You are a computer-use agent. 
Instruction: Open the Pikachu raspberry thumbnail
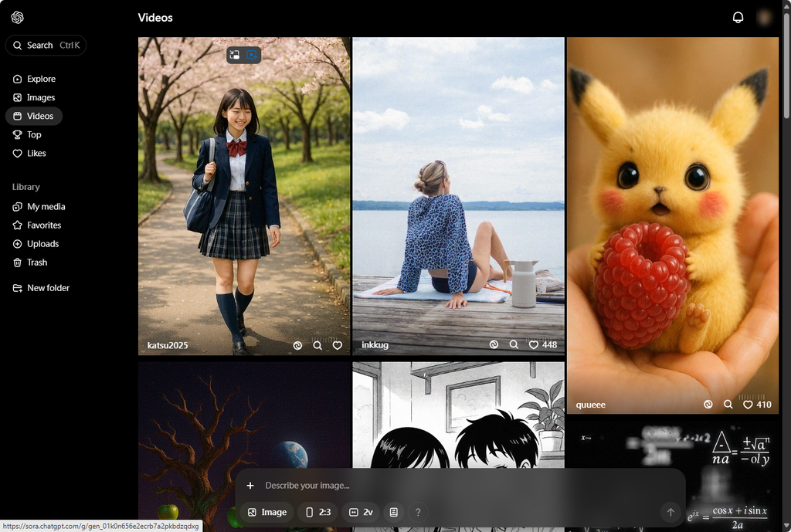[x=673, y=225]
